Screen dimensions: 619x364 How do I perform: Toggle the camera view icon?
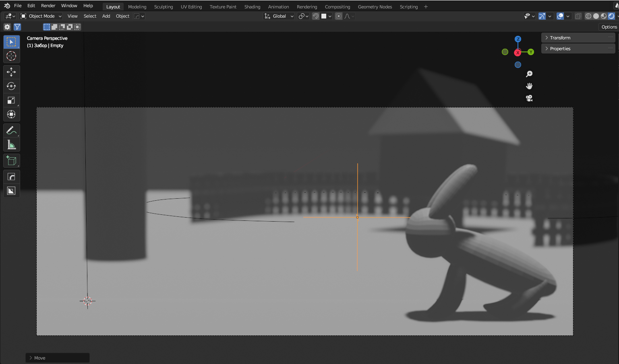pyautogui.click(x=529, y=98)
